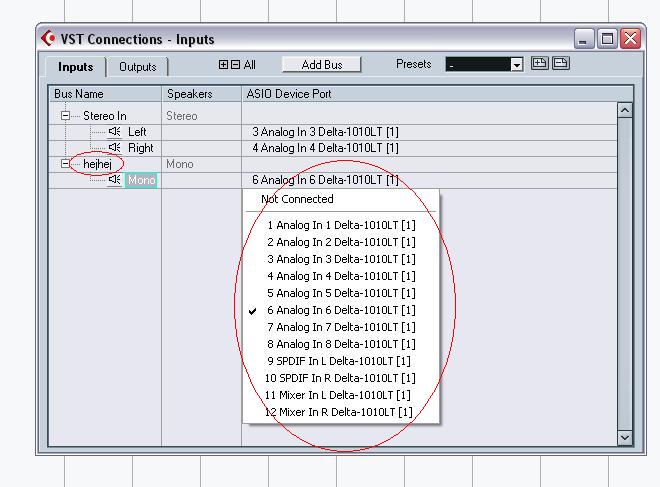660x487 pixels.
Task: Click the store preset icon
Action: click(540, 64)
